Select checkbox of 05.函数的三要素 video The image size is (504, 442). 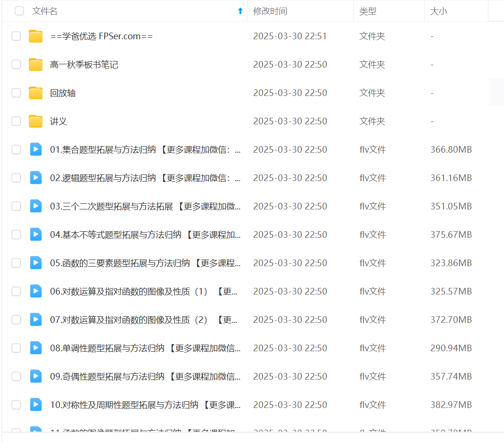pyautogui.click(x=16, y=263)
